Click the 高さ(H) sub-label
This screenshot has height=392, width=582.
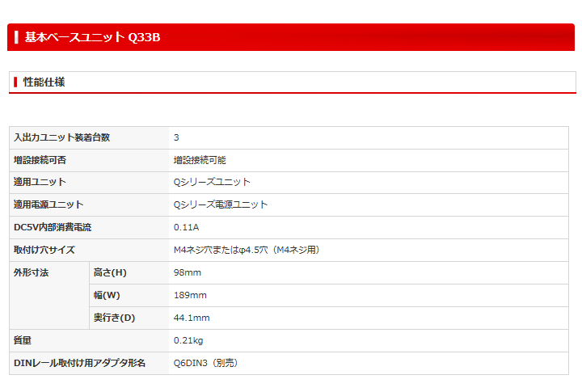[x=110, y=273]
